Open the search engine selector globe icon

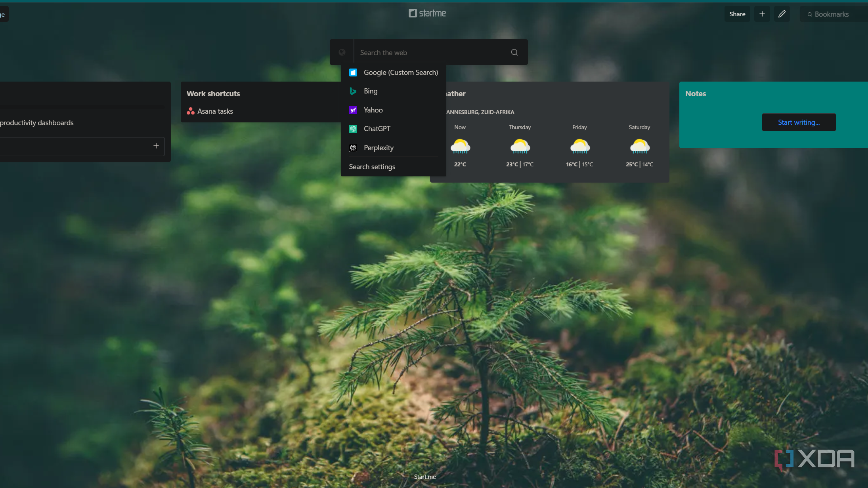[x=342, y=52]
